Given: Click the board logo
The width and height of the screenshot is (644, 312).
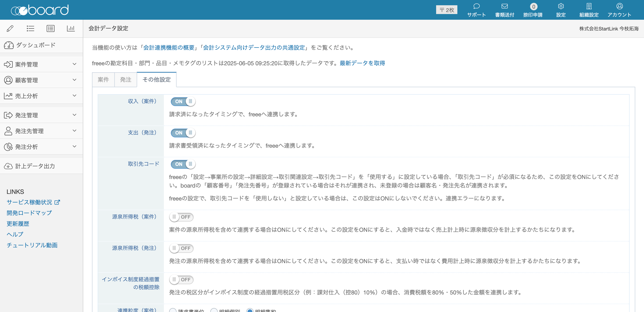Looking at the screenshot, I should (x=40, y=10).
